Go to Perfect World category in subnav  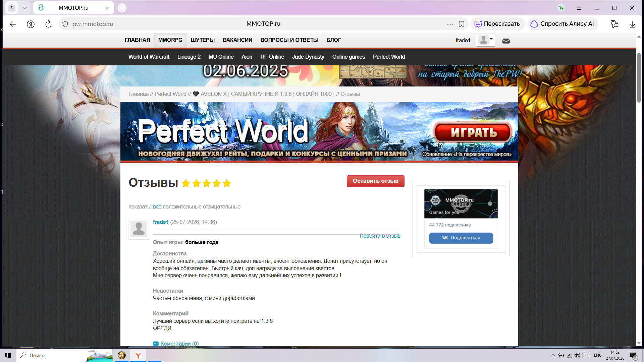(389, 57)
